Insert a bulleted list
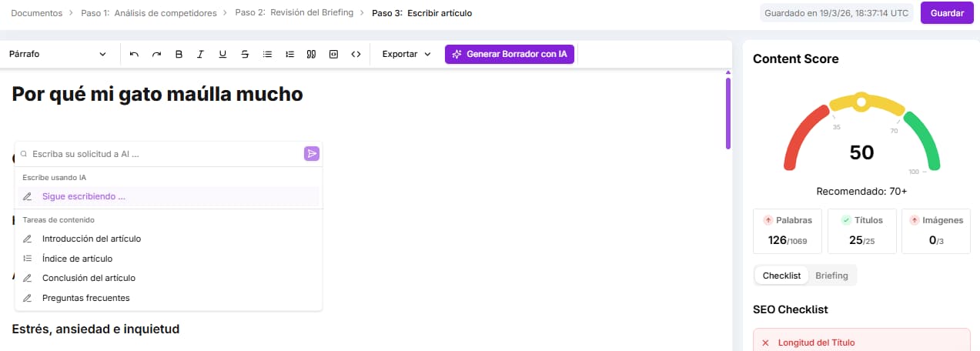This screenshot has width=980, height=351. point(267,55)
